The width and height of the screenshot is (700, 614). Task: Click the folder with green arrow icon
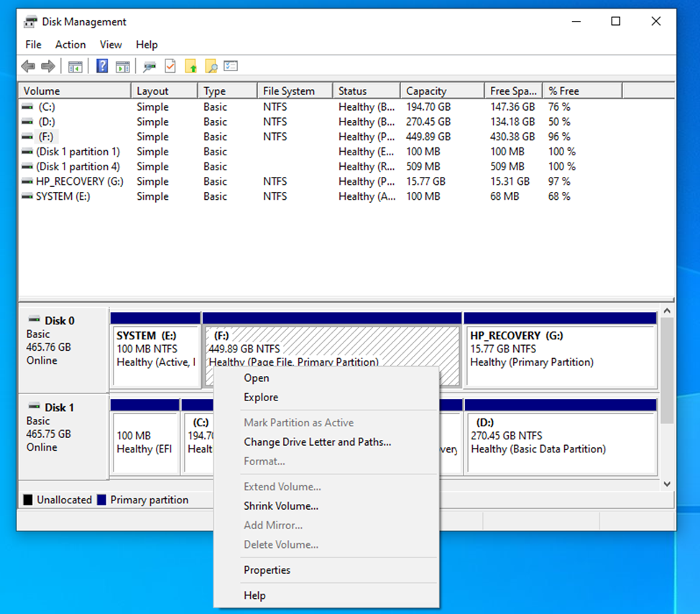pos(191,67)
